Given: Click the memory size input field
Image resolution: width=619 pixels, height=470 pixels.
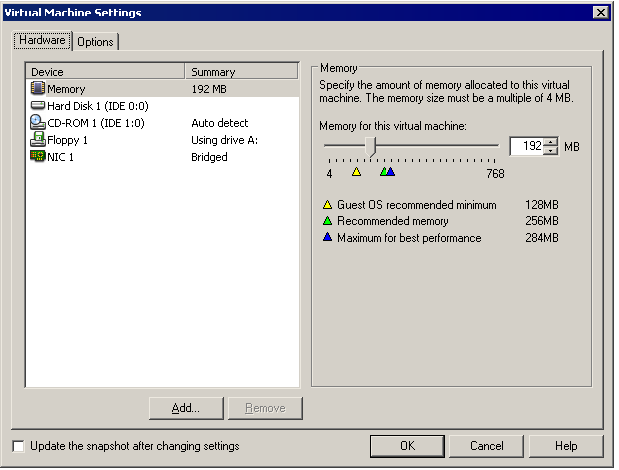Looking at the screenshot, I should coord(526,147).
